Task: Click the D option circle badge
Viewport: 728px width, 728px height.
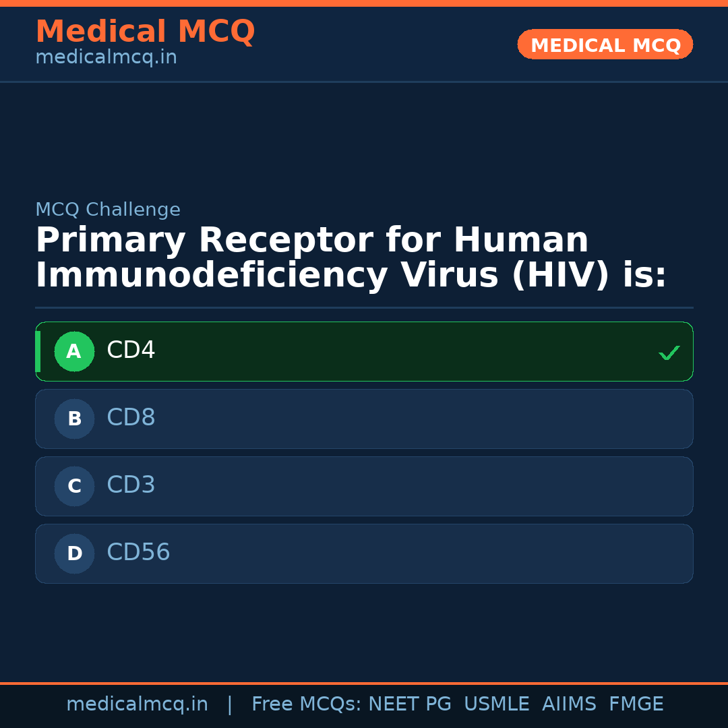Action: 74,553
